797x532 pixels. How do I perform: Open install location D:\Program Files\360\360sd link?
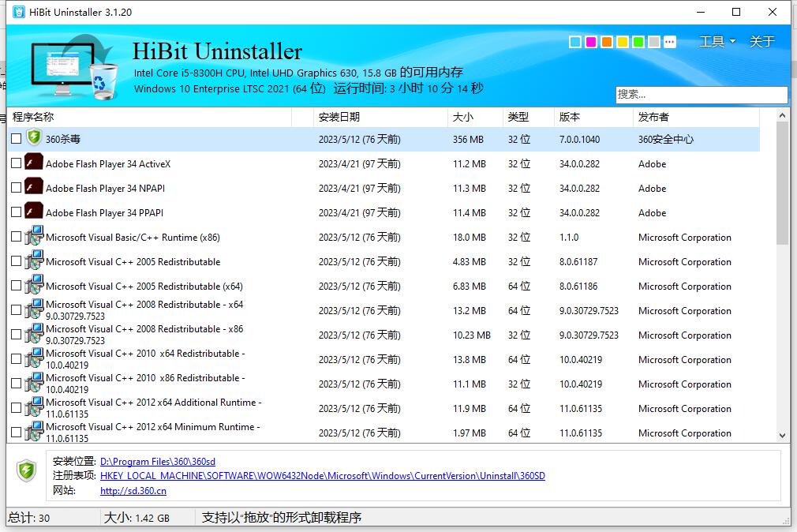(158, 461)
